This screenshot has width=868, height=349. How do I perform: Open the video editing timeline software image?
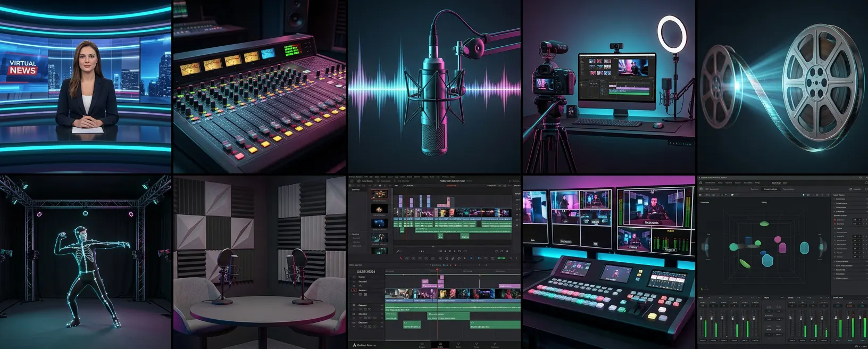point(434,262)
